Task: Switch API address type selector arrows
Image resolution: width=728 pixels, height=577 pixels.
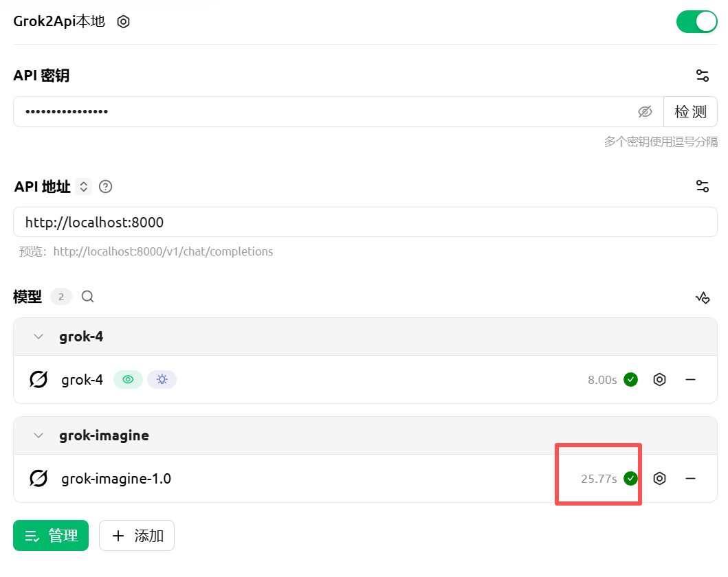Action: click(x=83, y=186)
